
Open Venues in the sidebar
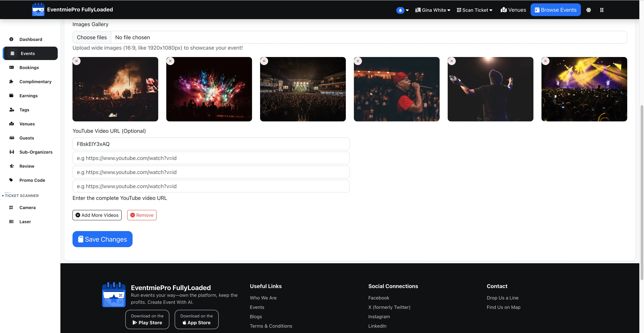tap(30, 124)
